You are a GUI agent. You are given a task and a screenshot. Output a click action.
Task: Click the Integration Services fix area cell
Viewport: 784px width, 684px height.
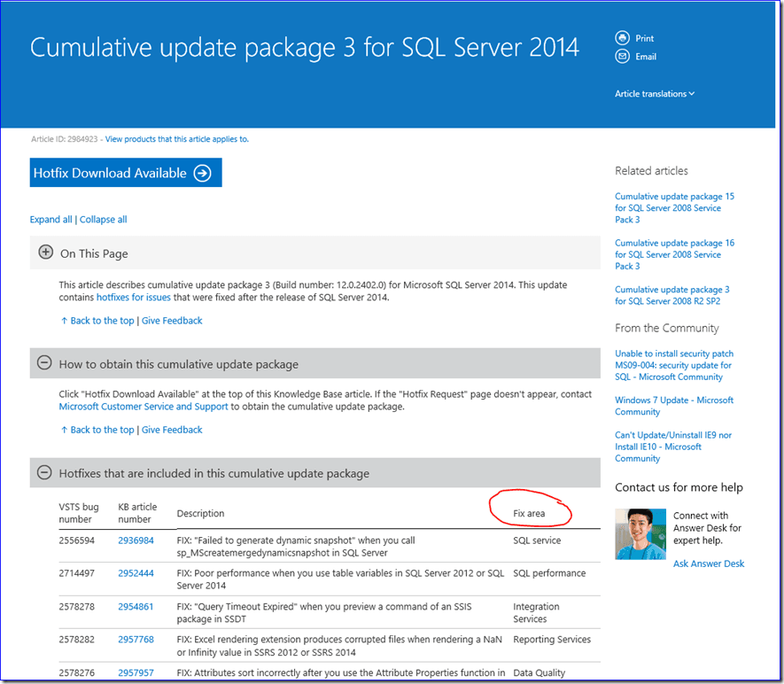point(536,612)
